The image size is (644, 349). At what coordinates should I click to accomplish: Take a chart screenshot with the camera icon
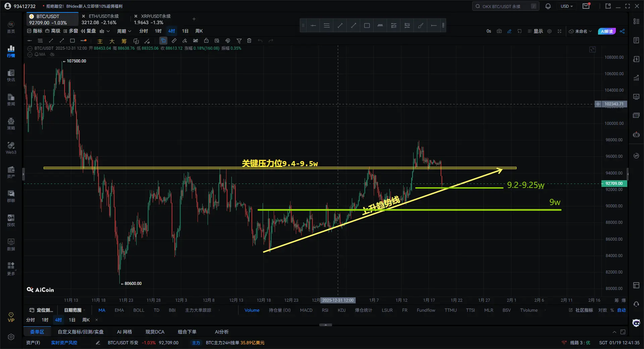click(499, 31)
